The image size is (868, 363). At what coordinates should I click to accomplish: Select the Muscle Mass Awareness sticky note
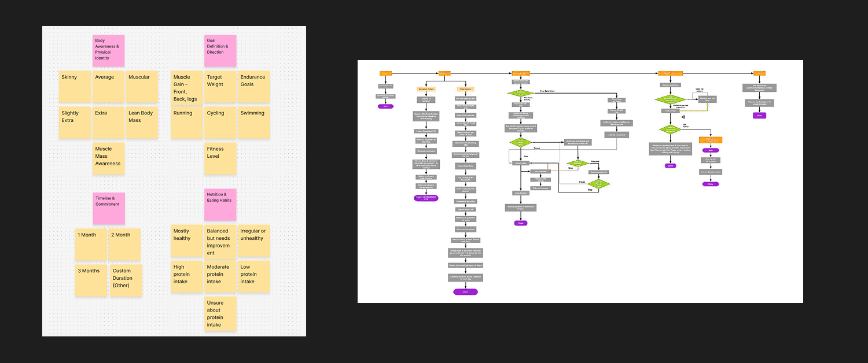(x=108, y=158)
